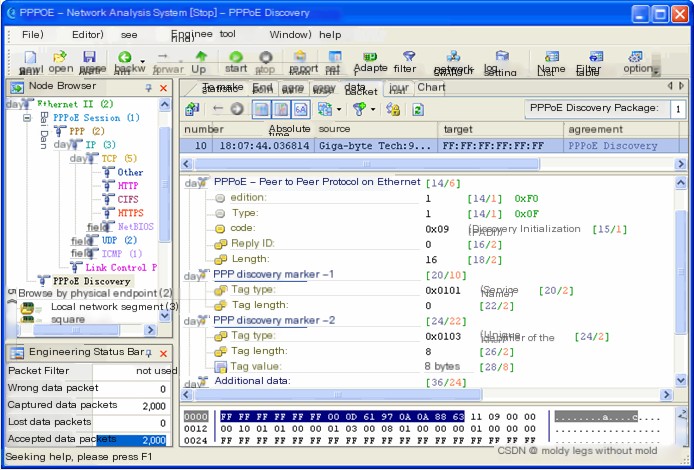
Task: Collapse the PPPoE Session tree node
Action: tap(27, 118)
